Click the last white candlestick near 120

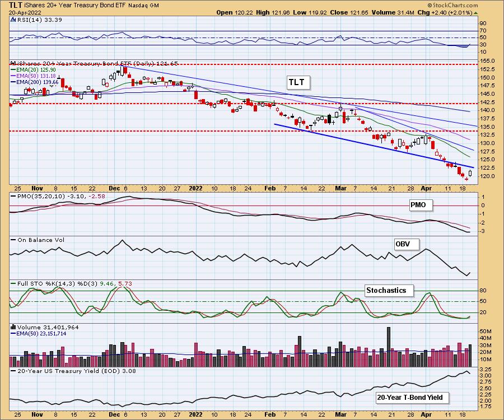(470, 173)
